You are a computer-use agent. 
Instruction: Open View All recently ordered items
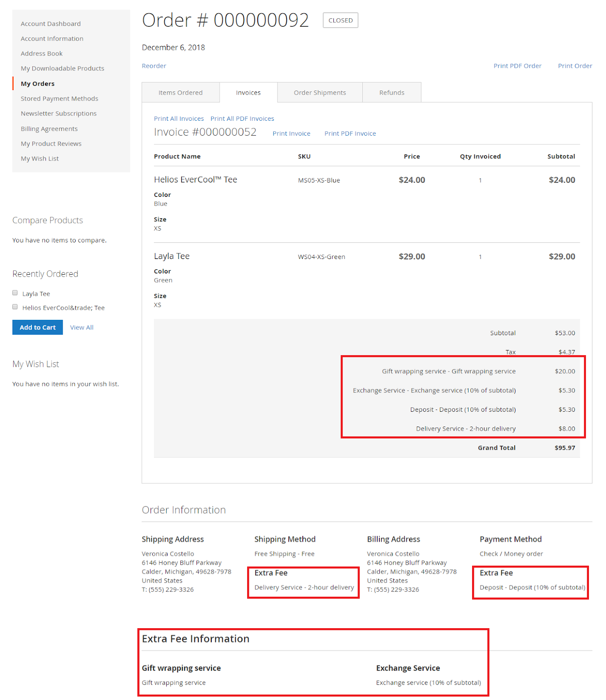(x=81, y=327)
